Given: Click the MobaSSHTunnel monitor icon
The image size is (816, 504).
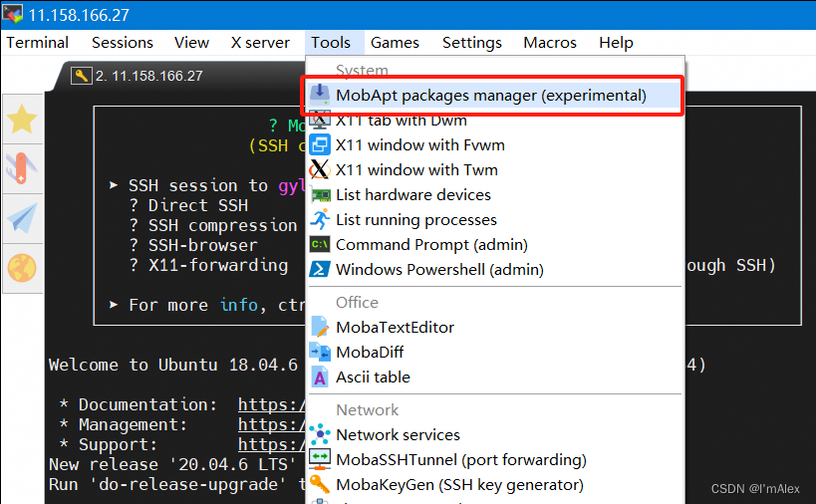Looking at the screenshot, I should pos(320,459).
